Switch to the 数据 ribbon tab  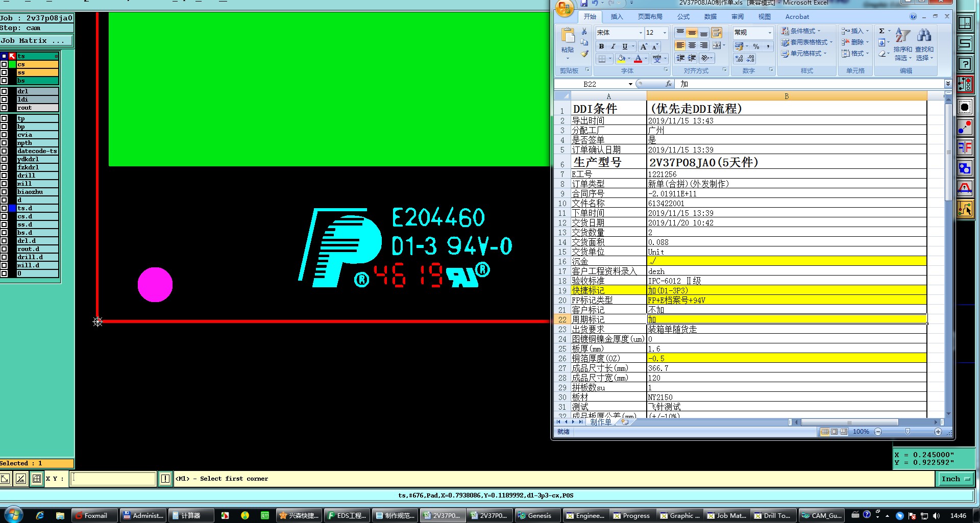point(710,17)
